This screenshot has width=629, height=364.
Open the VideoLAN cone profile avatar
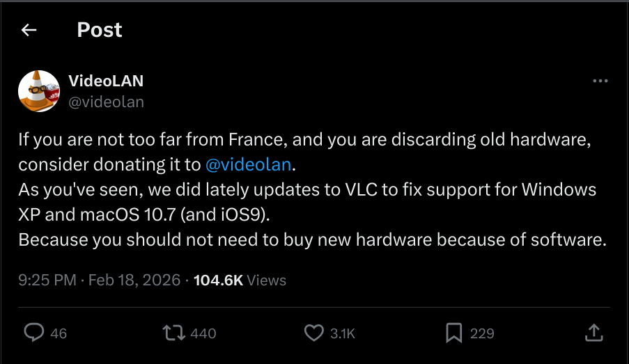[39, 91]
